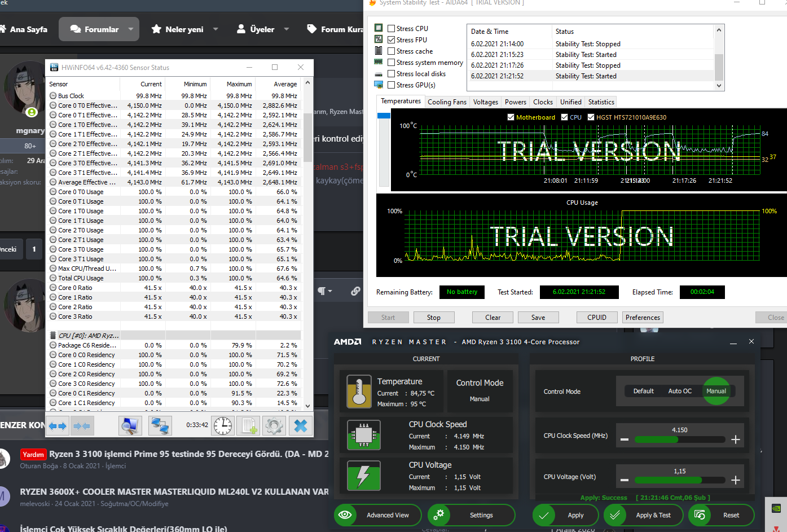Uncheck the Stress FPU checkbox
The image size is (787, 532).
391,39
